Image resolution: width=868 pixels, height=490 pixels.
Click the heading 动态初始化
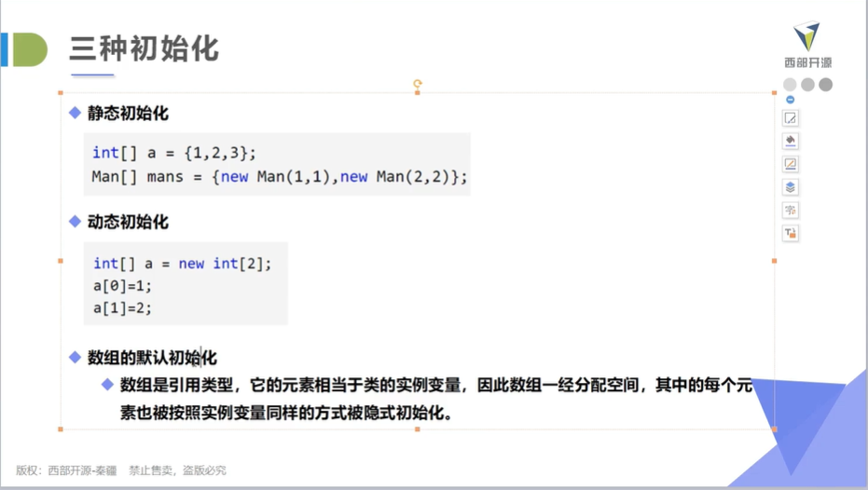pos(128,222)
